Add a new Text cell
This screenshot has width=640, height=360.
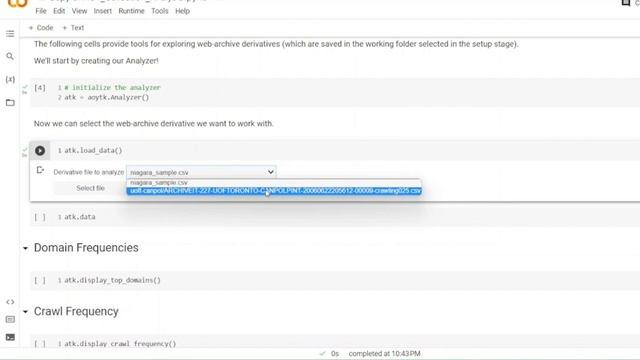pyautogui.click(x=73, y=28)
